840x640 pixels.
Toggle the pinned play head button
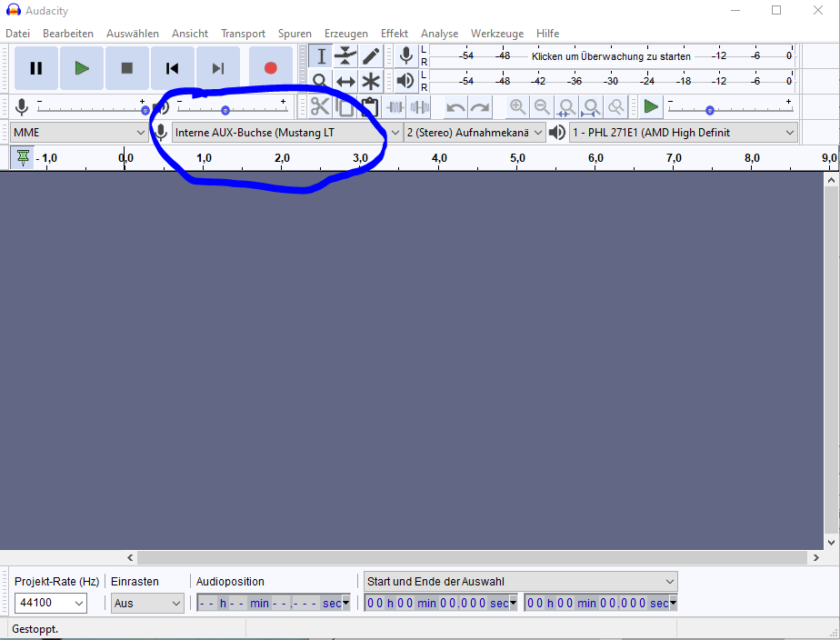(x=23, y=158)
